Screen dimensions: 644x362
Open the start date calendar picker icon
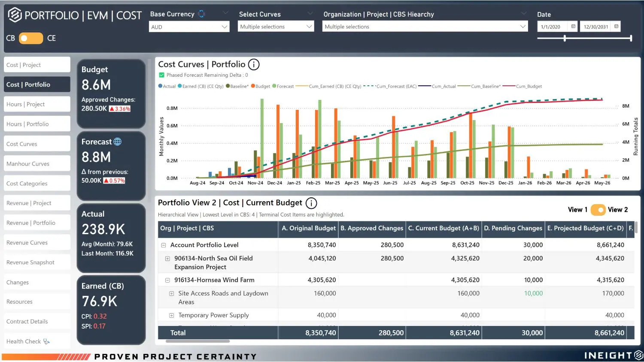click(573, 27)
